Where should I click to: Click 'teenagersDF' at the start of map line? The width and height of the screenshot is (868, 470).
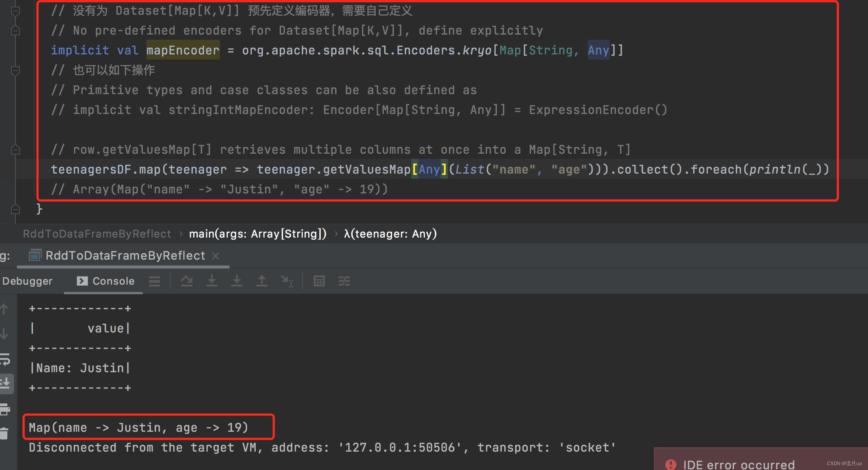click(91, 170)
